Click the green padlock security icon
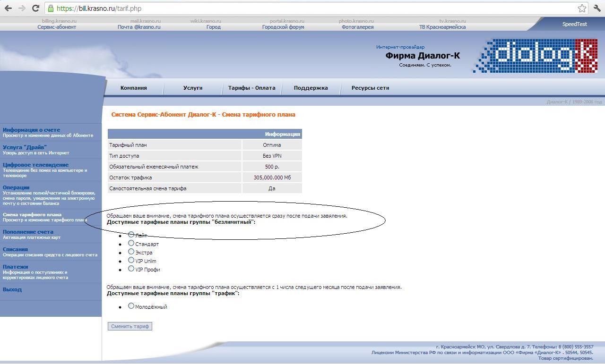The width and height of the screenshot is (605, 364). click(51, 8)
